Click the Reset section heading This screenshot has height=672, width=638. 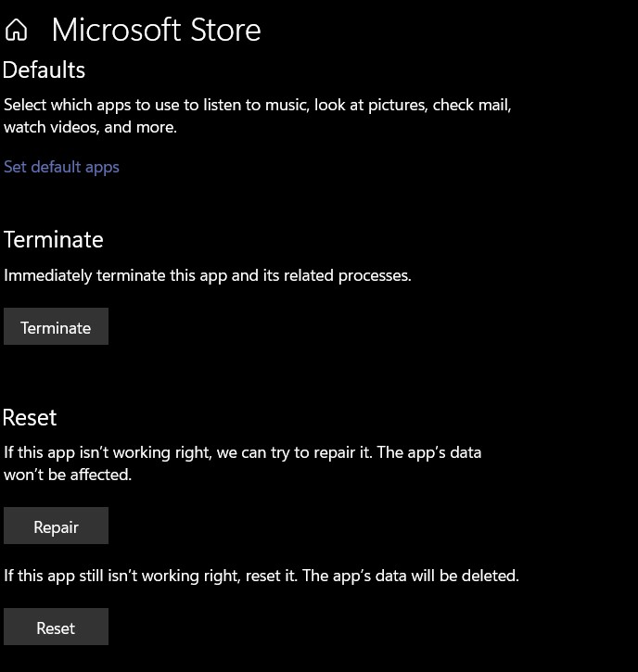pyautogui.click(x=30, y=417)
